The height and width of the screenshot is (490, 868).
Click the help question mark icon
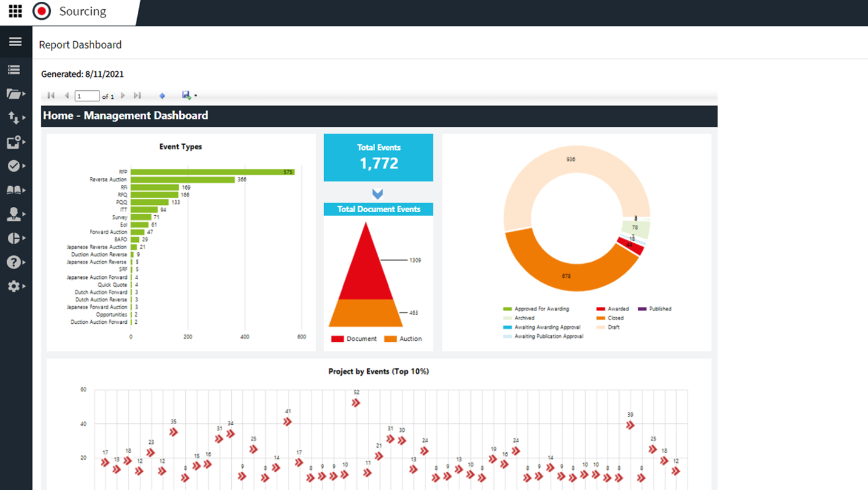coord(15,261)
